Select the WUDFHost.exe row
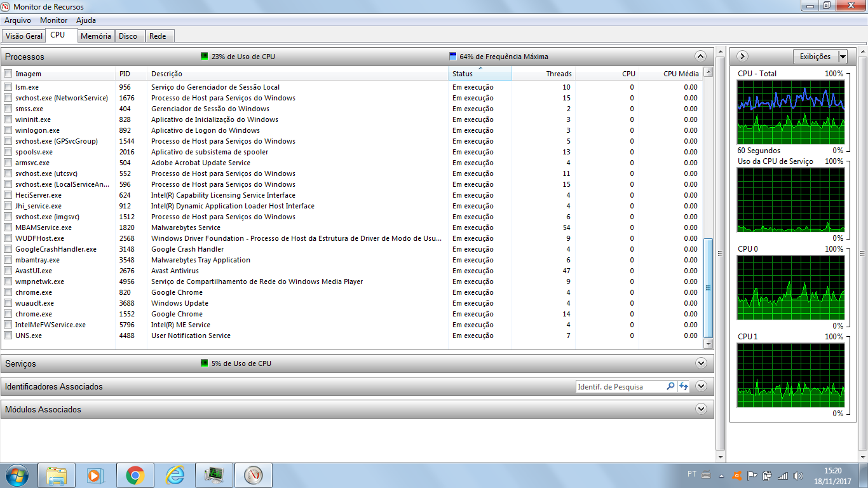868x488 pixels. coord(351,238)
